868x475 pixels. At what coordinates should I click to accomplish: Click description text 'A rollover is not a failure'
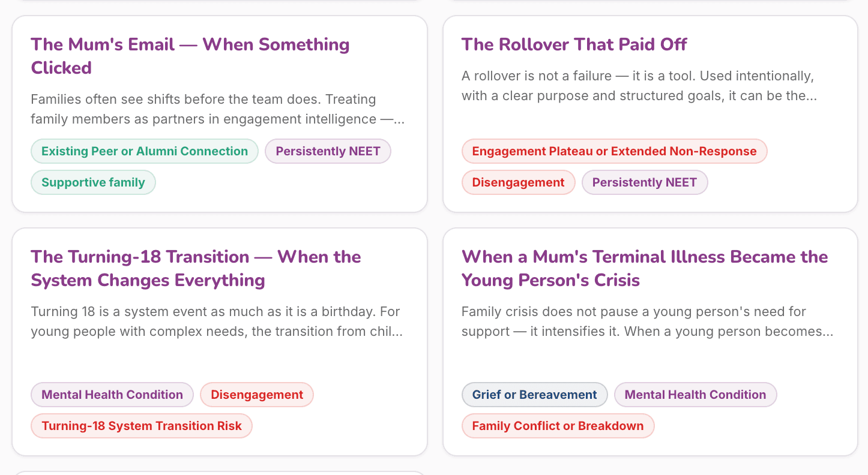point(639,86)
